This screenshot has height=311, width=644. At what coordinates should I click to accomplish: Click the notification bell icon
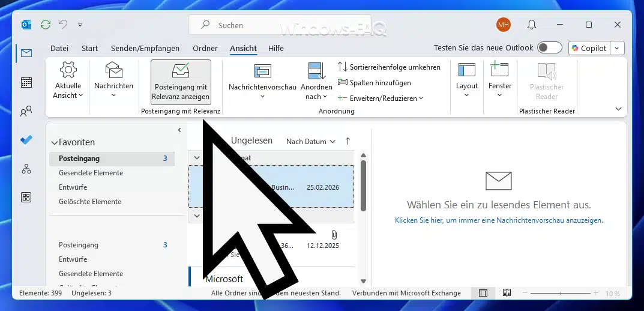(531, 25)
